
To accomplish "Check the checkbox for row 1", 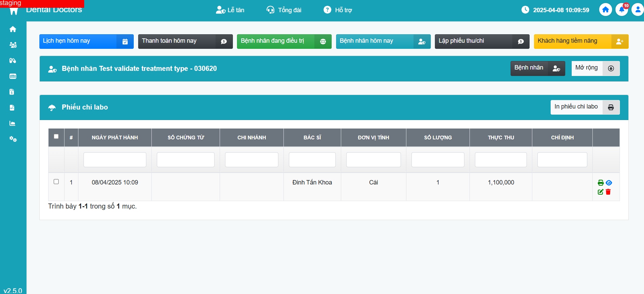I will coord(56,182).
